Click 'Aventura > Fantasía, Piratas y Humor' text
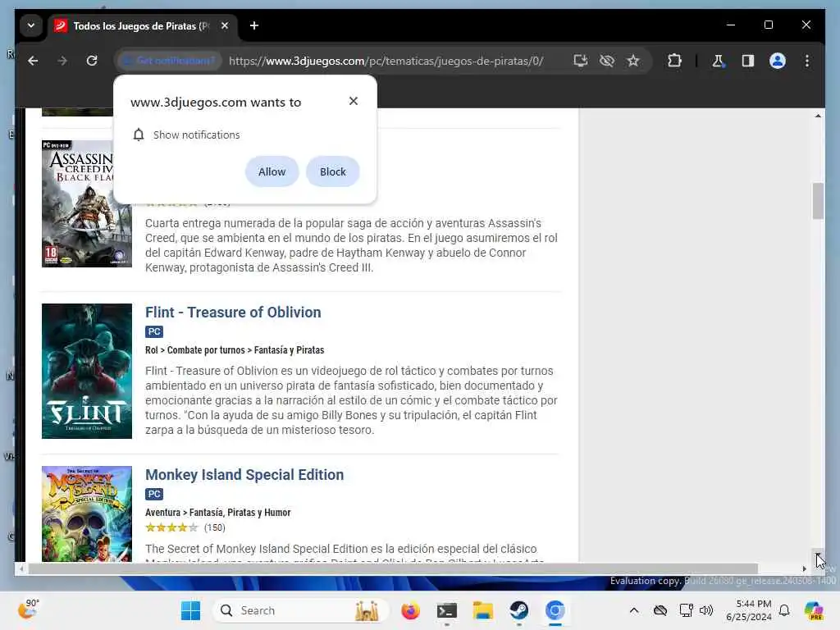The image size is (840, 630). tap(218, 512)
